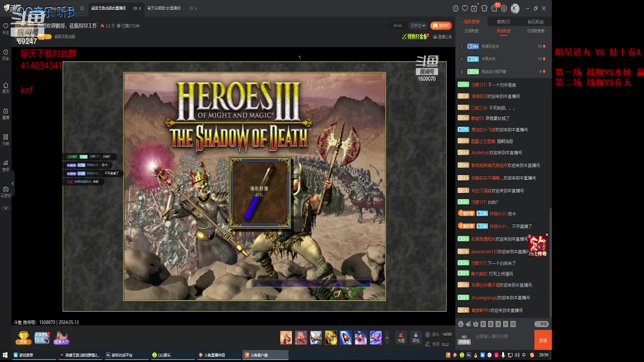The width and height of the screenshot is (644, 362).
Task: Select the rocket gift icon
Action: coord(346,337)
